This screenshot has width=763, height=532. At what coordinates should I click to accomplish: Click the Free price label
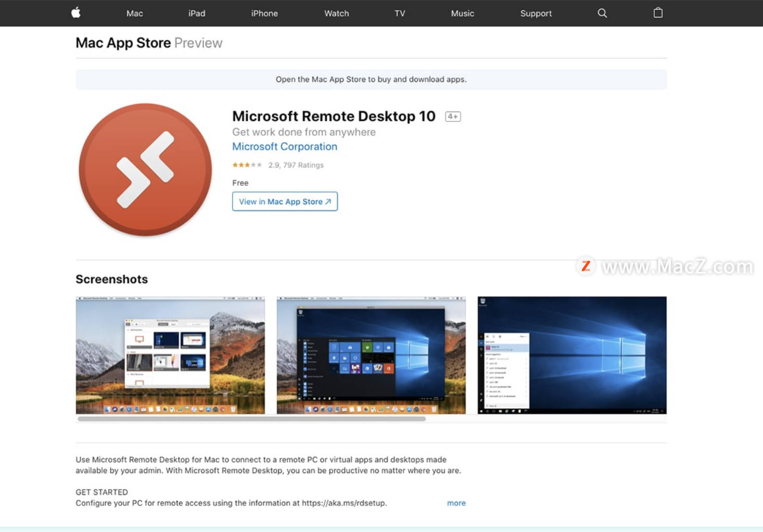click(x=240, y=183)
